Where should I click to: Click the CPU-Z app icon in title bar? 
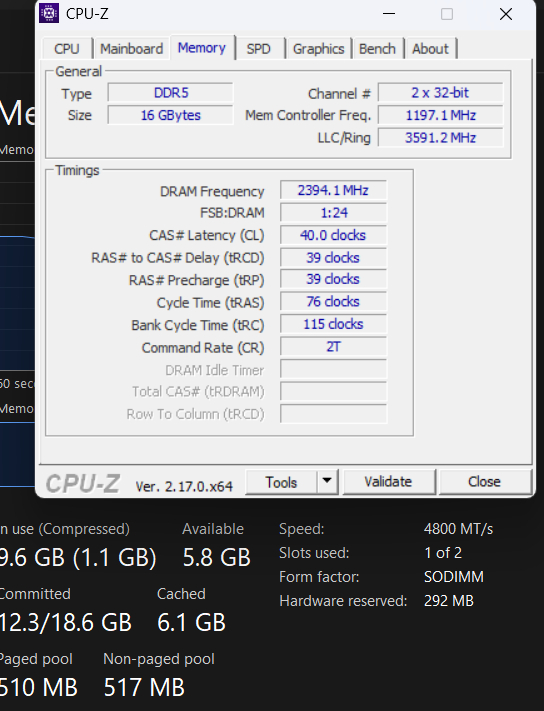pos(49,13)
